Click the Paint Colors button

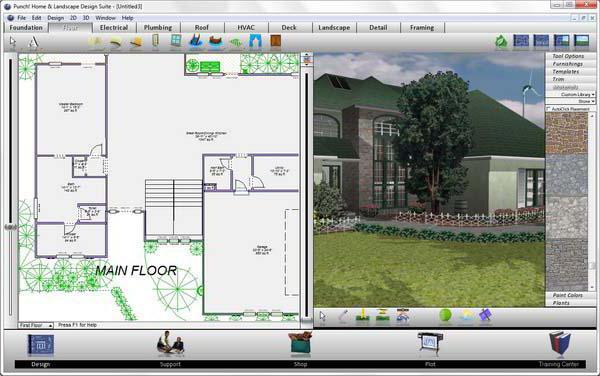click(x=567, y=295)
